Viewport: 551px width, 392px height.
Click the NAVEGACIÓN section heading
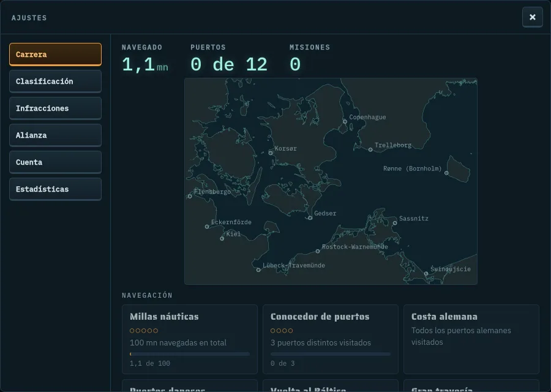pyautogui.click(x=147, y=295)
